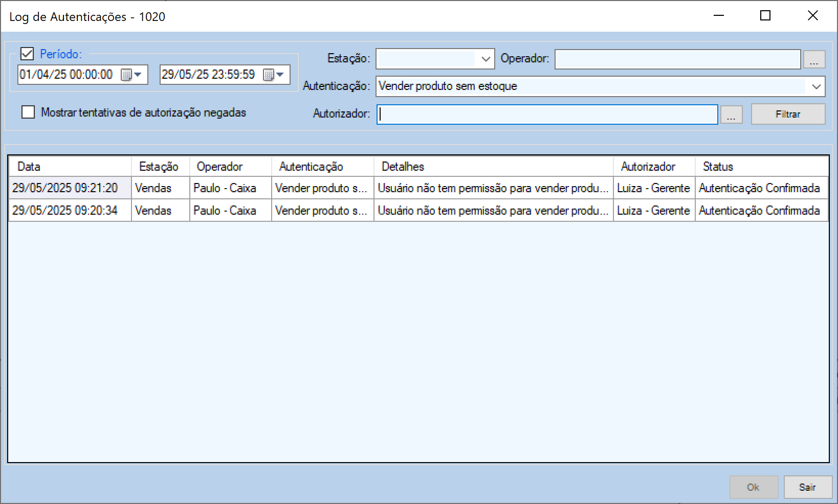Screen dimensions: 838x504
Task: Click the Autorizador browse ellipsis button
Action: 731,114
